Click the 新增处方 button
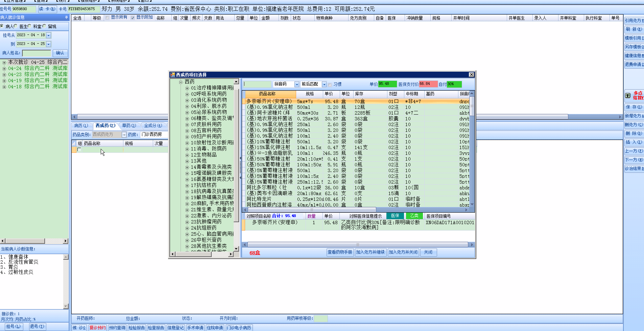Viewport: 644px width, 331px height. [634, 116]
